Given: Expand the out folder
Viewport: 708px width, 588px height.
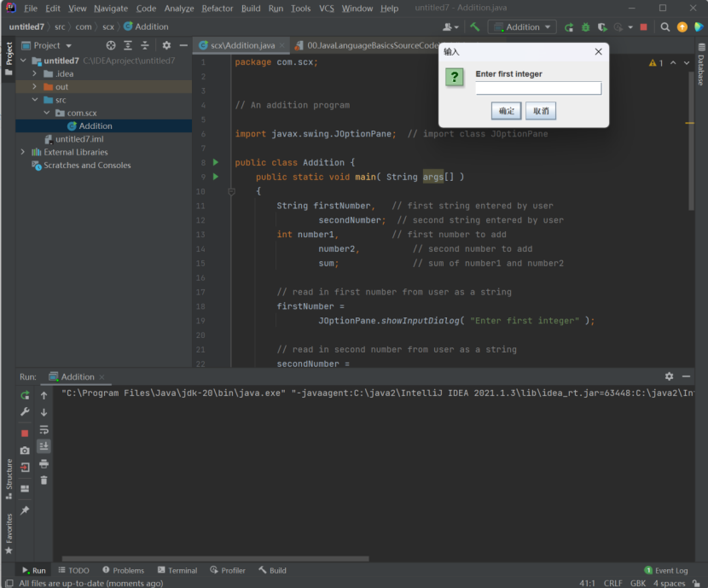Looking at the screenshot, I should [x=35, y=87].
